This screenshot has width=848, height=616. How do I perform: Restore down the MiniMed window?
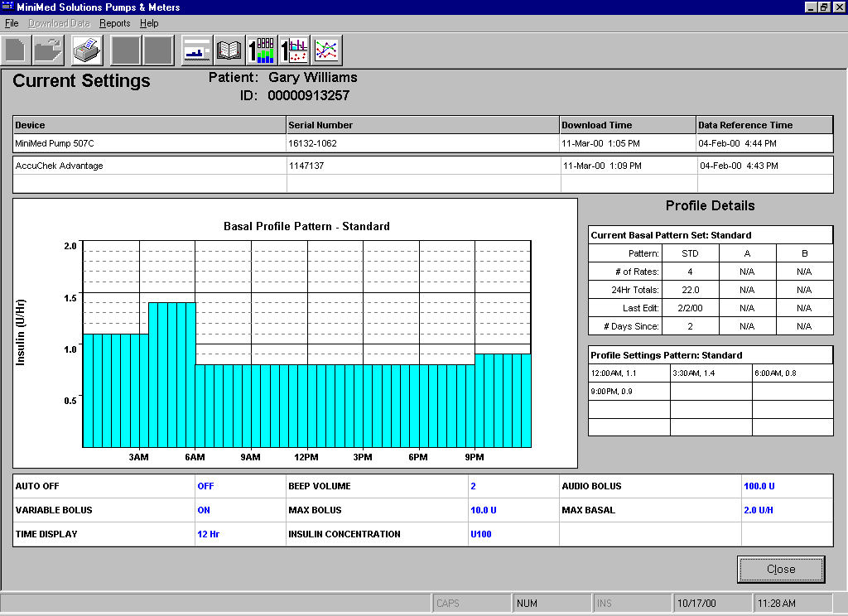[x=824, y=7]
